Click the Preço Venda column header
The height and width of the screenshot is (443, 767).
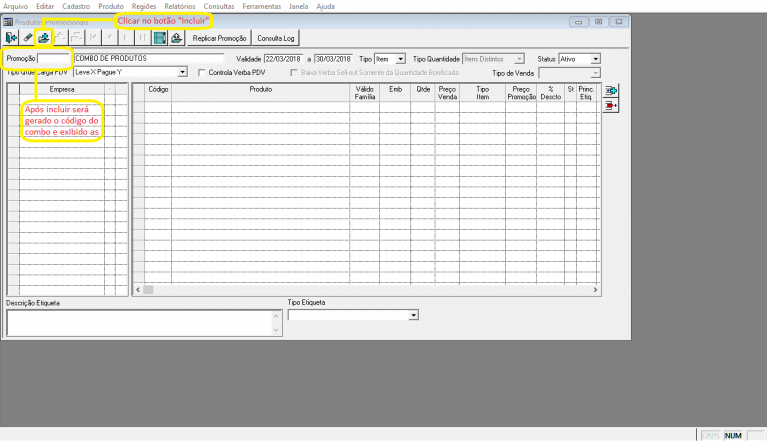point(448,93)
